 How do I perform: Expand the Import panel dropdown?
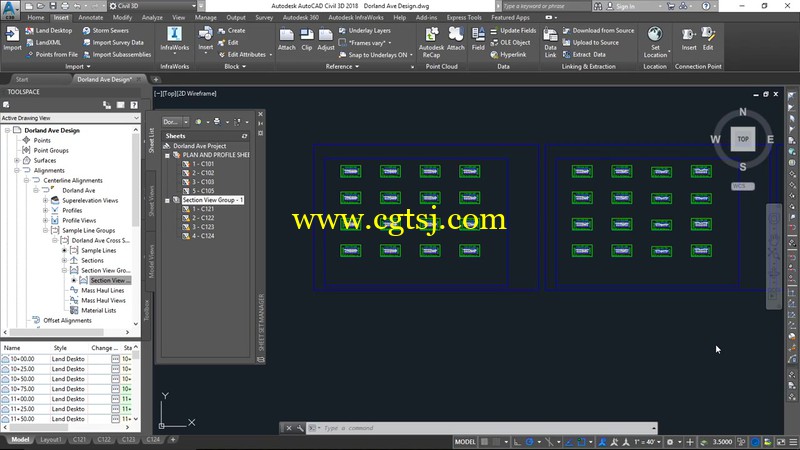coord(78,66)
